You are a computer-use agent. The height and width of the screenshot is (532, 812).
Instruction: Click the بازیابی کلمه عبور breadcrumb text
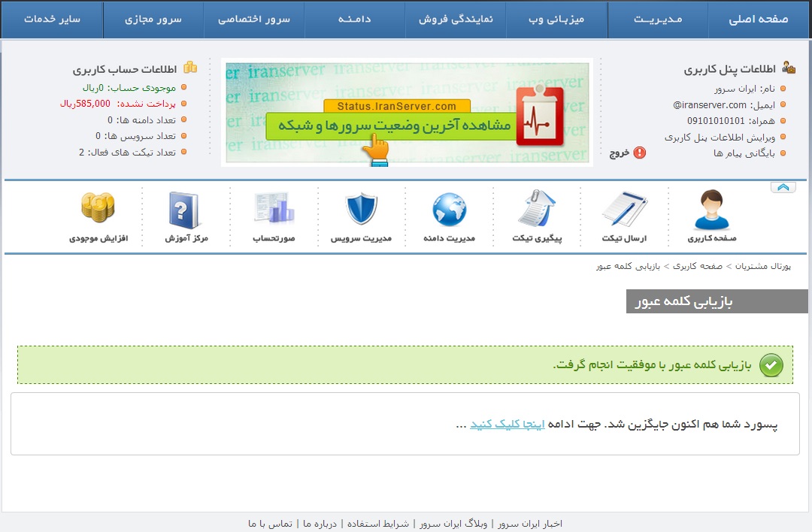(x=628, y=266)
